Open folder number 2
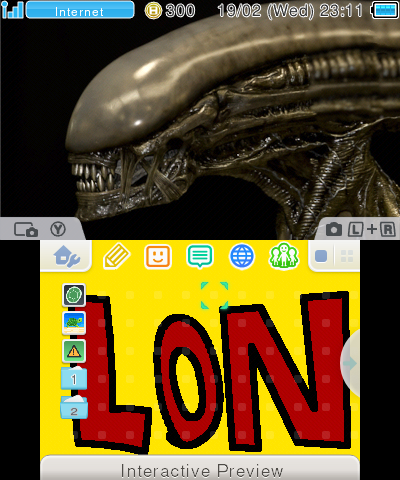The height and width of the screenshot is (480, 400). click(74, 407)
